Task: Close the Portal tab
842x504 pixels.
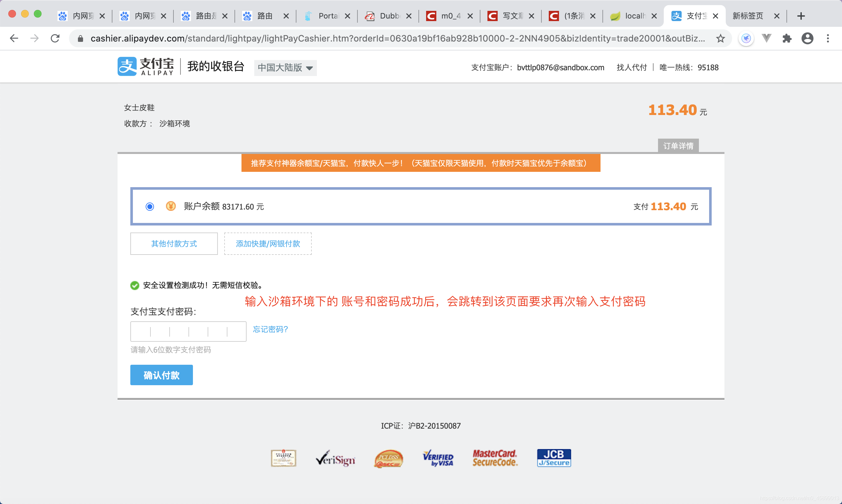Action: (348, 16)
